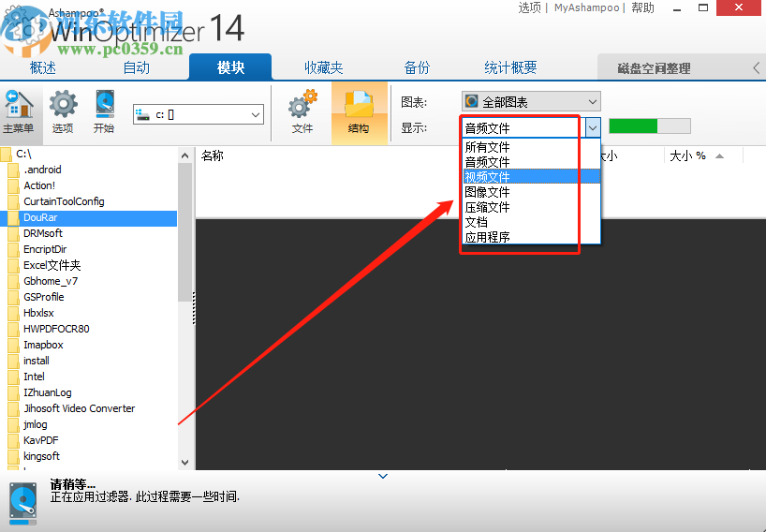Screen dimensions: 766x532
Task: Toggle the 显示 filter dropdown arrow
Action: point(593,128)
